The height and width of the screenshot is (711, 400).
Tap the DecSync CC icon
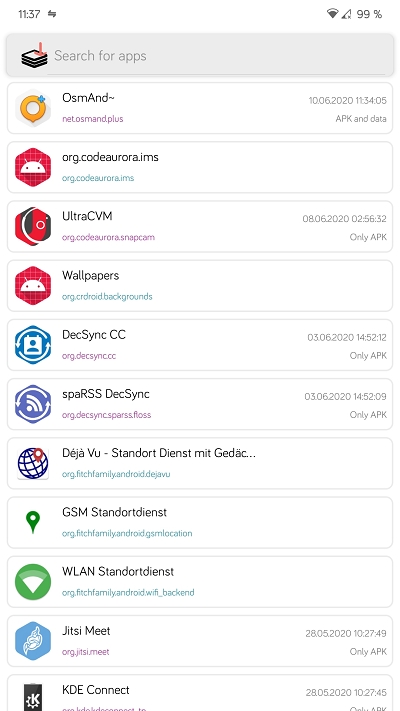point(33,345)
